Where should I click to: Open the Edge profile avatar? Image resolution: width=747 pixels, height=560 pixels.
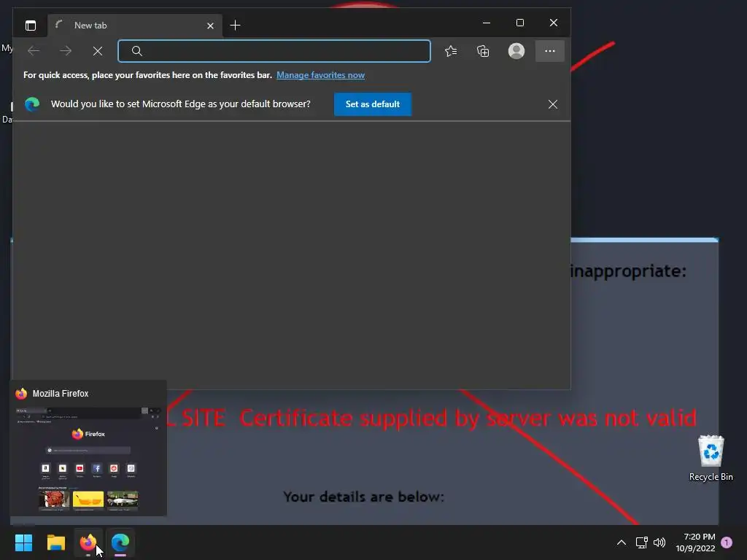pyautogui.click(x=516, y=51)
